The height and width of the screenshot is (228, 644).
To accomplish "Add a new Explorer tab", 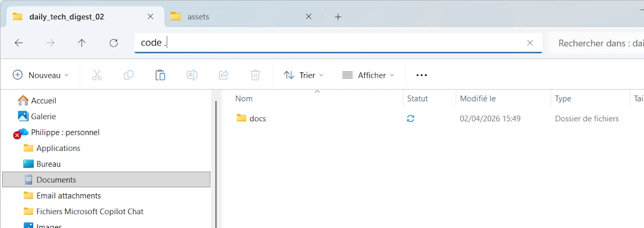I will 338,17.
